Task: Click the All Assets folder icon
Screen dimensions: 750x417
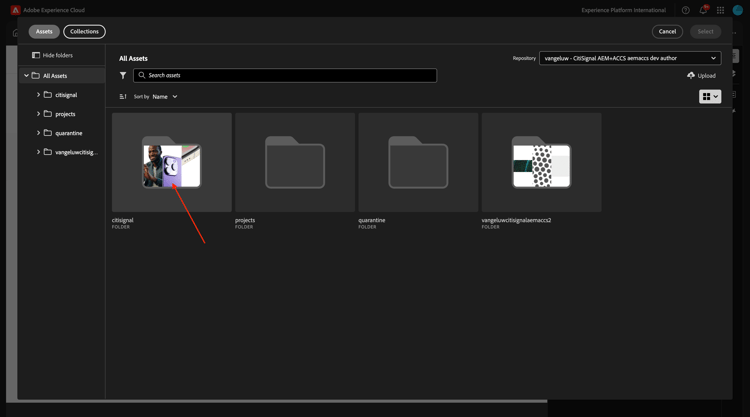Action: (x=35, y=76)
